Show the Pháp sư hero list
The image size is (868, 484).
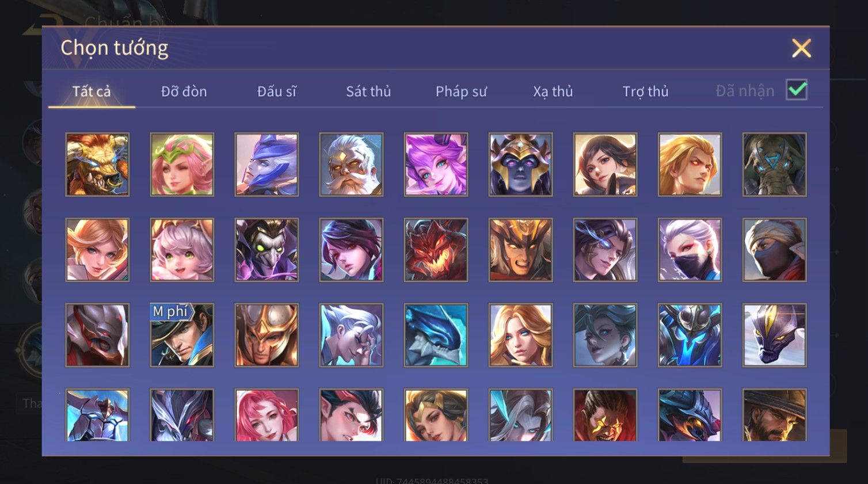click(461, 91)
